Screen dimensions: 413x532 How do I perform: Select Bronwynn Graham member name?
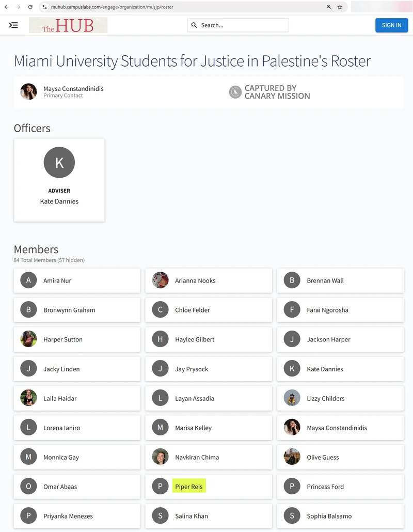pos(69,310)
